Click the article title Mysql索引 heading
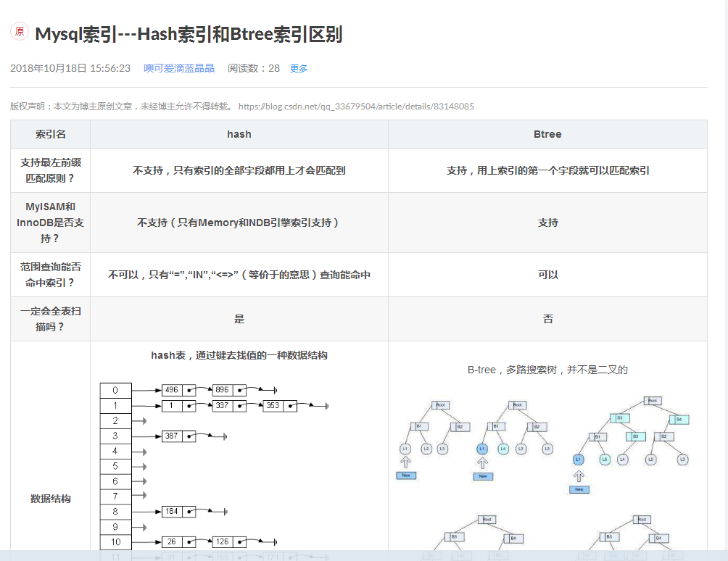 189,34
